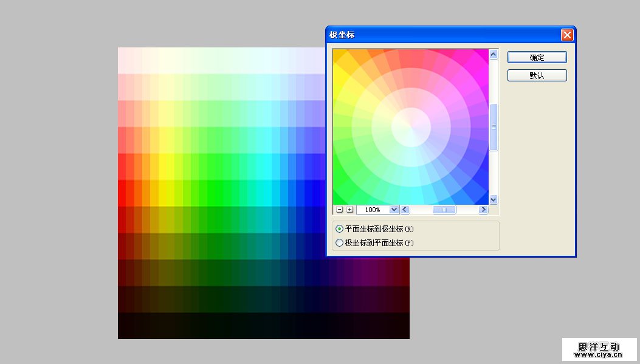Open the www.ciya.cn watermark link
The image size is (640, 364).
pos(599,355)
